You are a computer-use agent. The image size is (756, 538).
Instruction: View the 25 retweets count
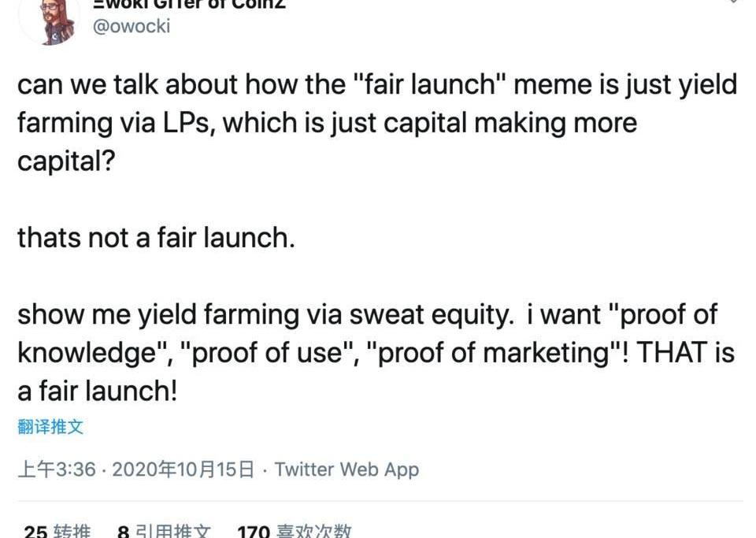point(35,531)
